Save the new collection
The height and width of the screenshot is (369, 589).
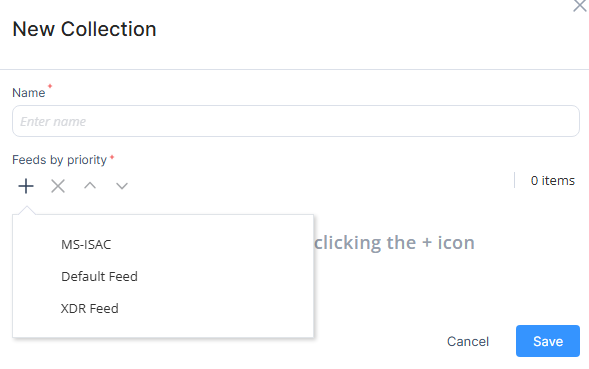pos(548,341)
